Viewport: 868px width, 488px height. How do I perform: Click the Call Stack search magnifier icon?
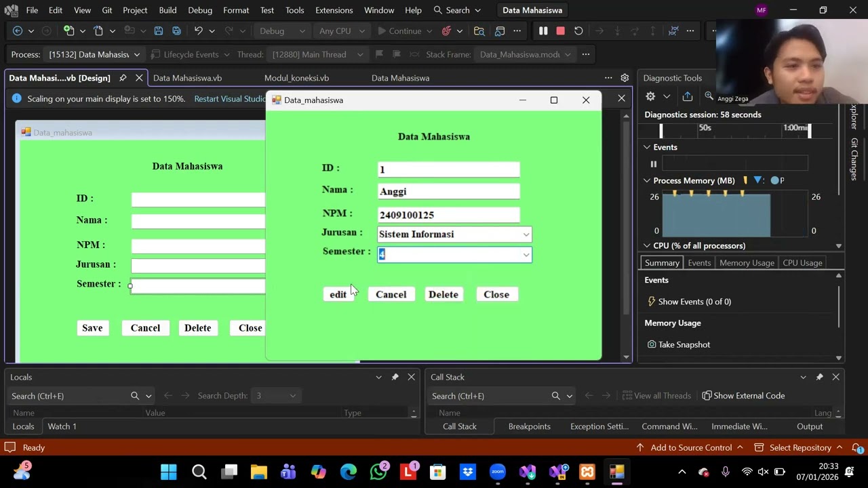pos(555,396)
